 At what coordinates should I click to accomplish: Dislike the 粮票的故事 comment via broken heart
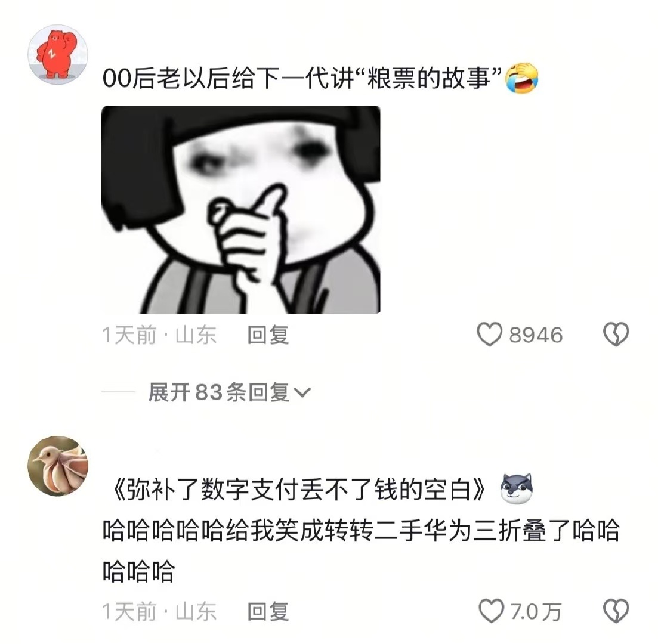click(616, 335)
